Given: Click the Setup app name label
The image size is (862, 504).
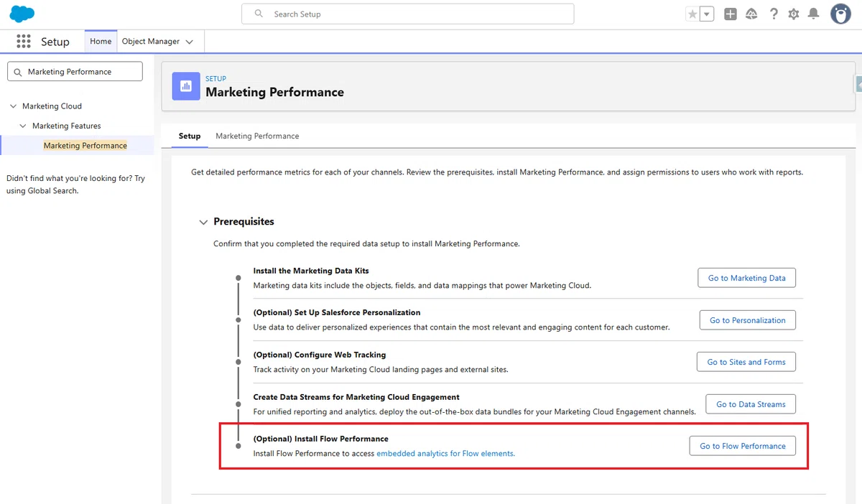Looking at the screenshot, I should pos(55,42).
